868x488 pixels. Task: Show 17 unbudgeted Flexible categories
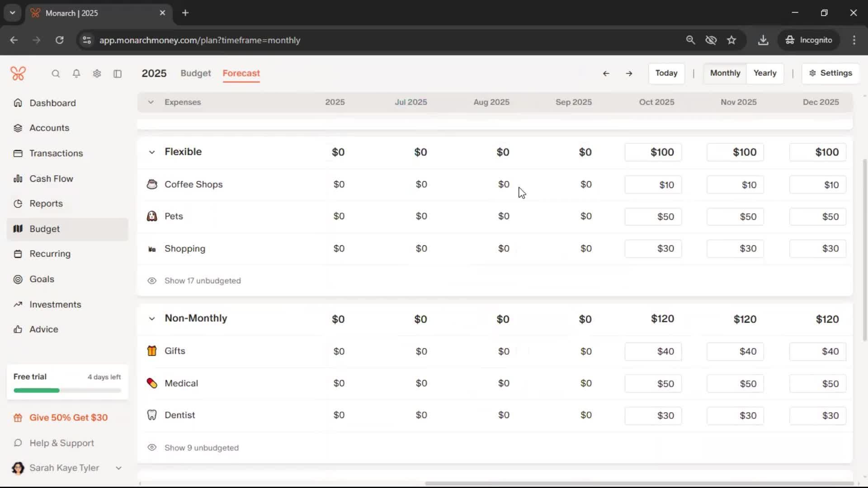[202, 281]
